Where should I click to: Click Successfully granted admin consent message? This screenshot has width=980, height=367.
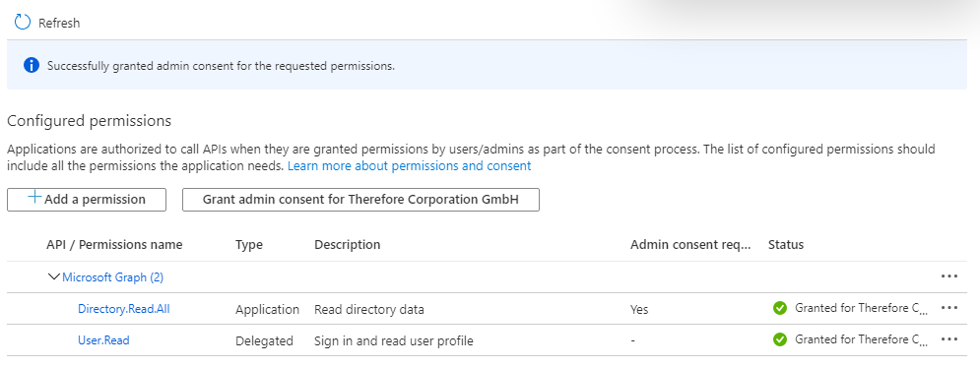pyautogui.click(x=222, y=66)
